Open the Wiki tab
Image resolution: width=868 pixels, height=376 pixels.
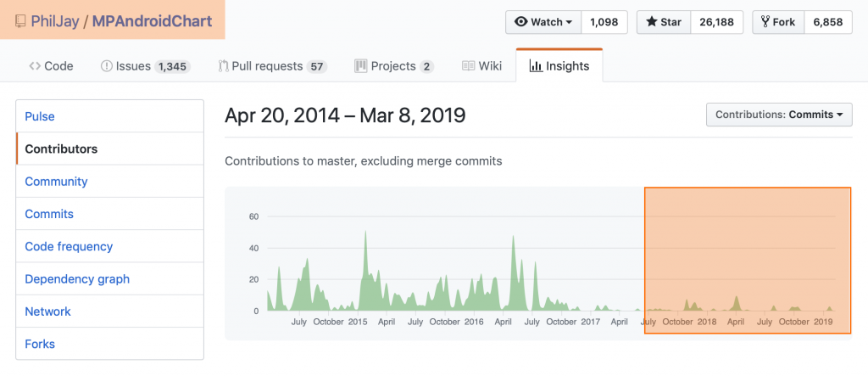coord(482,66)
